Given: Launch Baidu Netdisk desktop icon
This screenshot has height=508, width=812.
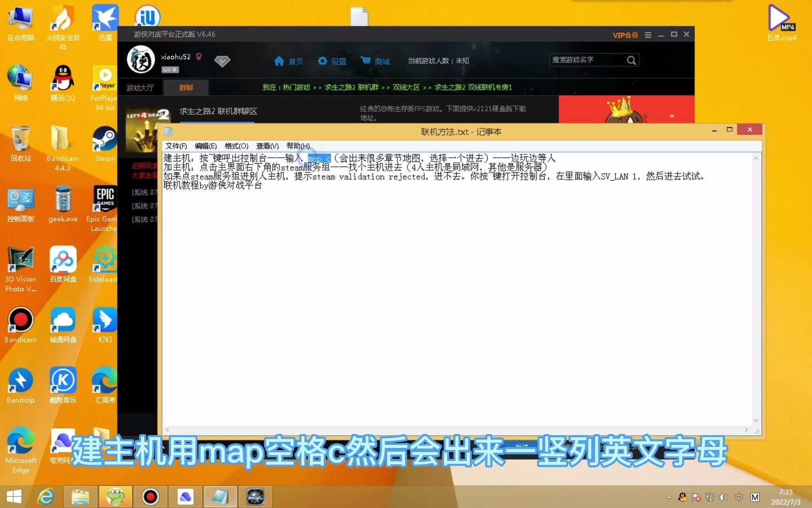Looking at the screenshot, I should tap(63, 264).
